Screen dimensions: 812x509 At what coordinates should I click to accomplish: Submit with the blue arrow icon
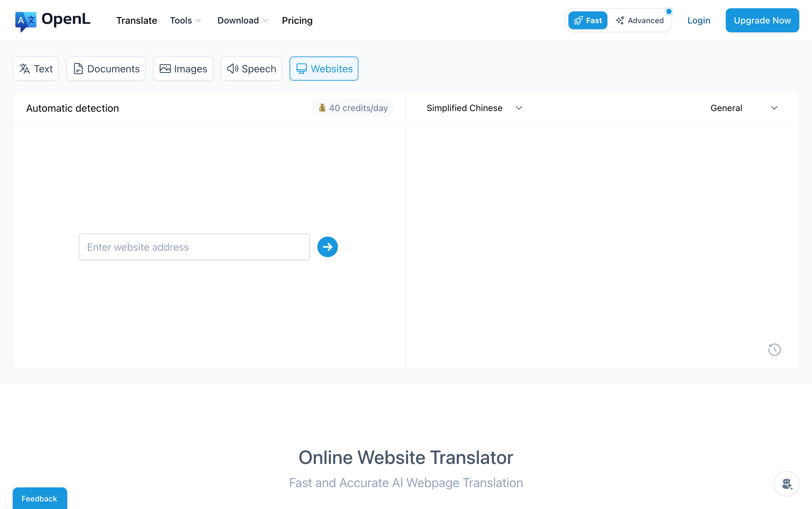click(x=327, y=247)
